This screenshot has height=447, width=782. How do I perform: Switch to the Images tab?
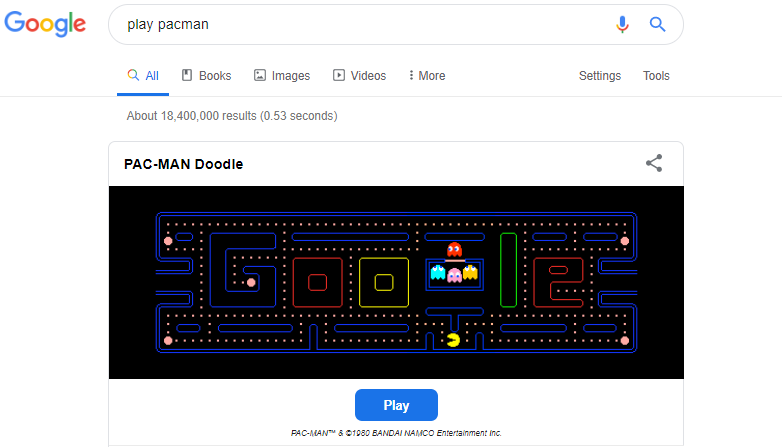click(x=282, y=76)
